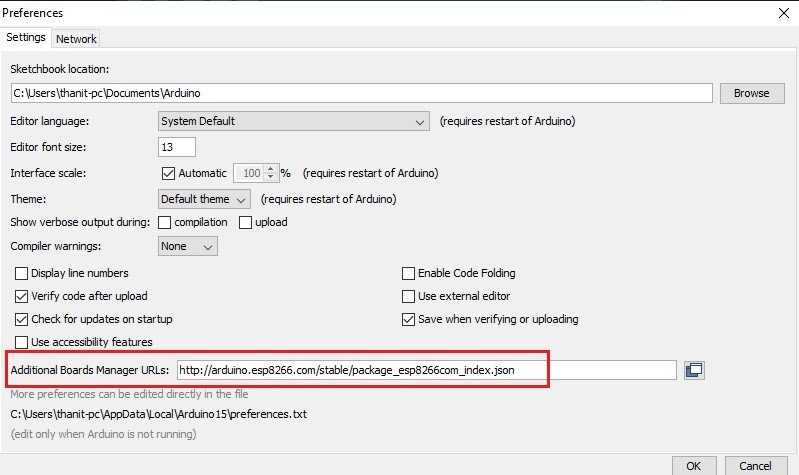The height and width of the screenshot is (475, 799).
Task: Enable the Display line numbers checkbox
Action: (22, 273)
